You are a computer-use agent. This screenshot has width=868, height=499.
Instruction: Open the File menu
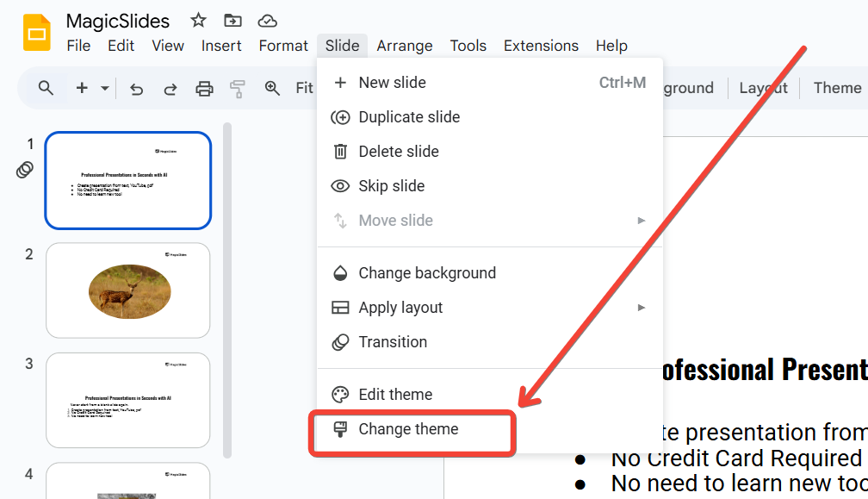coord(78,46)
